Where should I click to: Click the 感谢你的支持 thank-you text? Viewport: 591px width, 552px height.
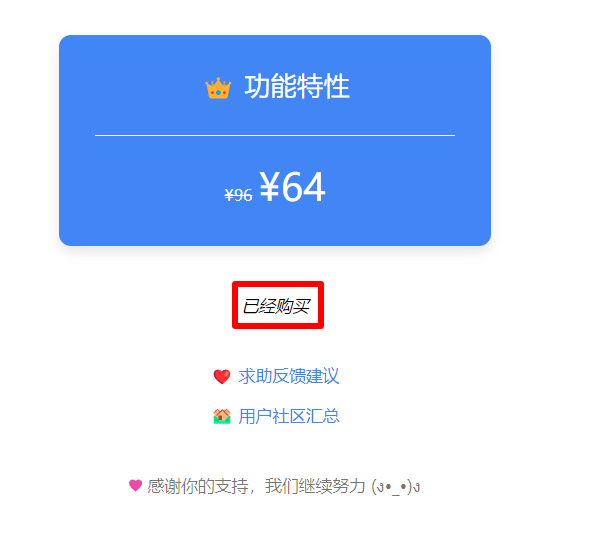(x=198, y=486)
